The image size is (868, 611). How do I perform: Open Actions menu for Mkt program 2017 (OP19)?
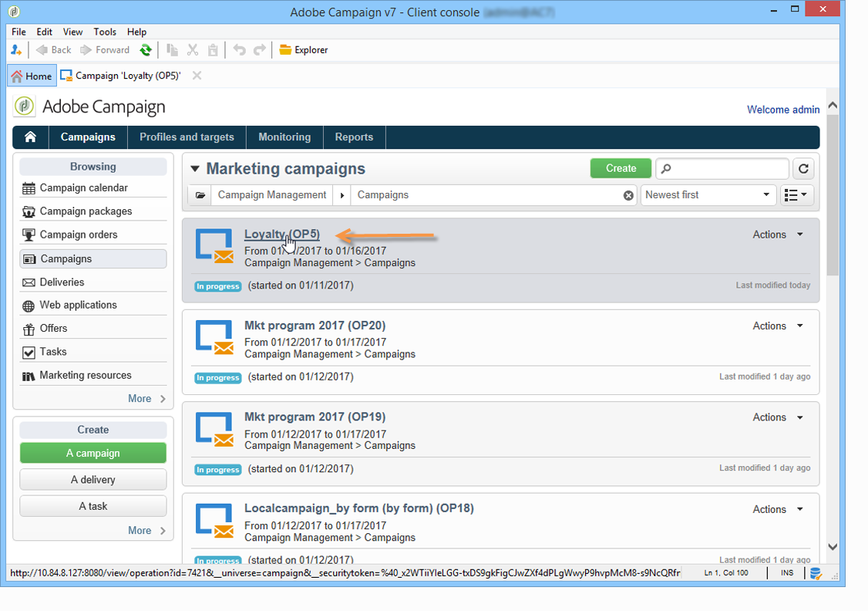point(778,417)
